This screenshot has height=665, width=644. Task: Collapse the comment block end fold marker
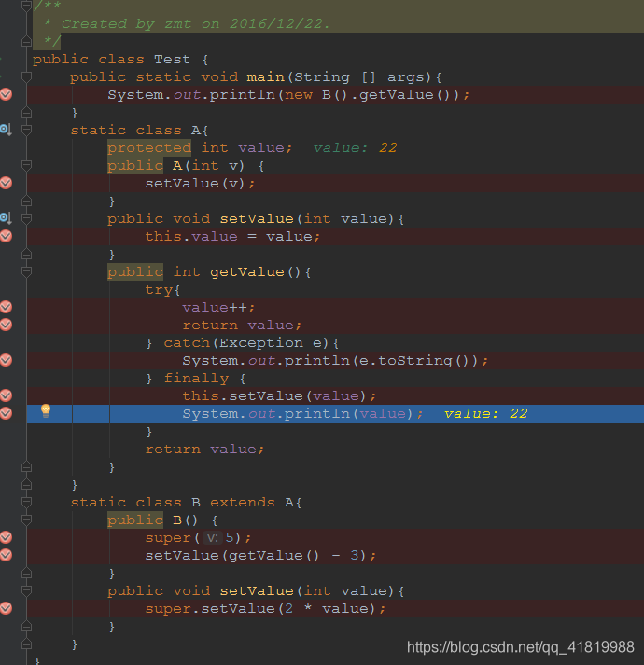(26, 42)
